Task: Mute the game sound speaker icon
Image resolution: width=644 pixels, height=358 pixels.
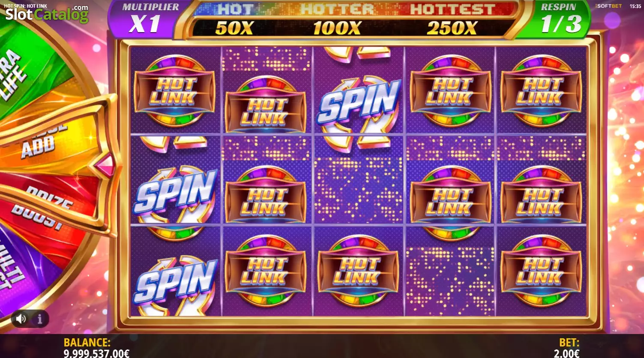Action: (21, 319)
